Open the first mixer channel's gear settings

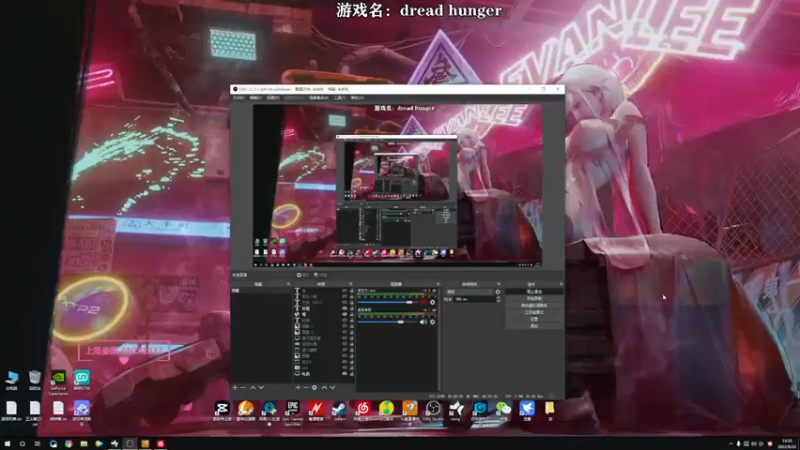tap(433, 302)
